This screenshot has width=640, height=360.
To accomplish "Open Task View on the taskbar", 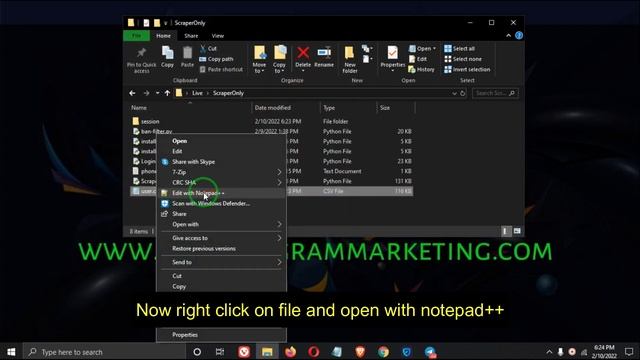I will pos(220,352).
